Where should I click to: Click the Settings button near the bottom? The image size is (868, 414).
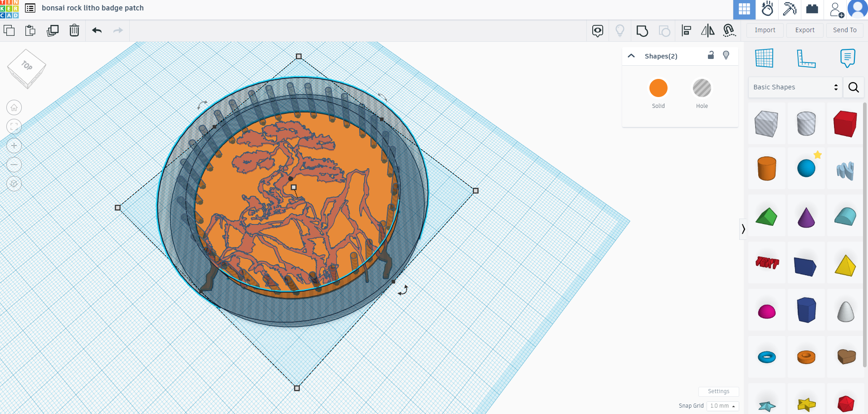pyautogui.click(x=718, y=391)
